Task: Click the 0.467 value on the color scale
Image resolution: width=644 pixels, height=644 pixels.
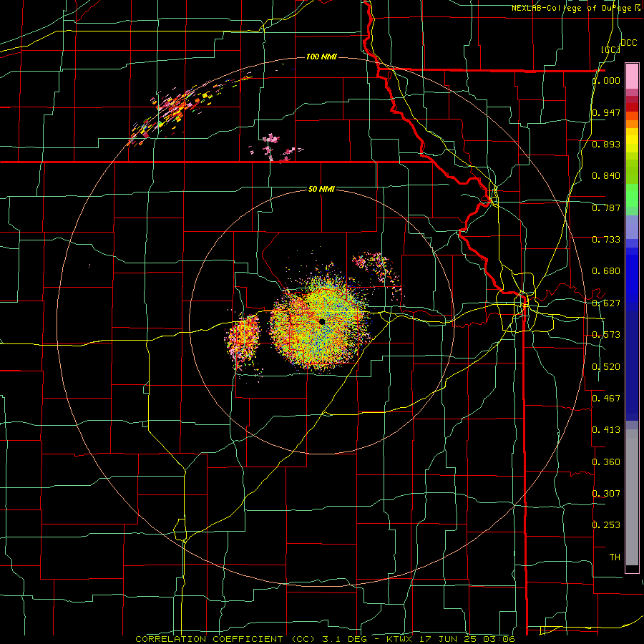Action: click(606, 398)
